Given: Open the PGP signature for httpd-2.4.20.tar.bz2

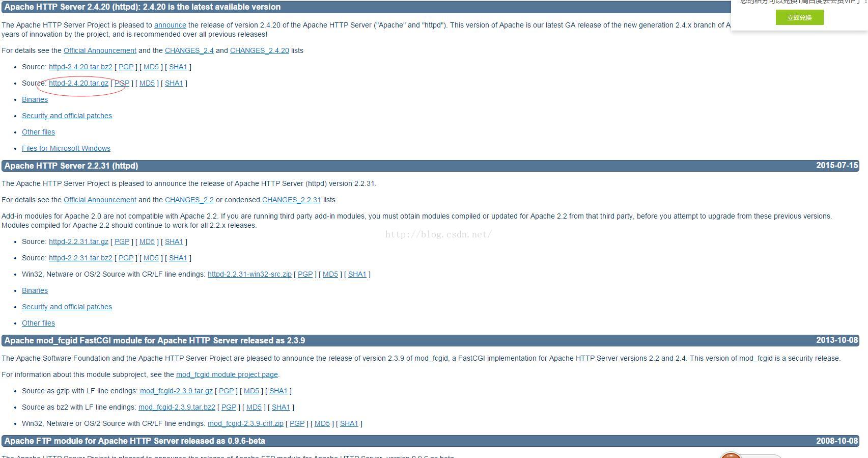Looking at the screenshot, I should pyautogui.click(x=126, y=67).
